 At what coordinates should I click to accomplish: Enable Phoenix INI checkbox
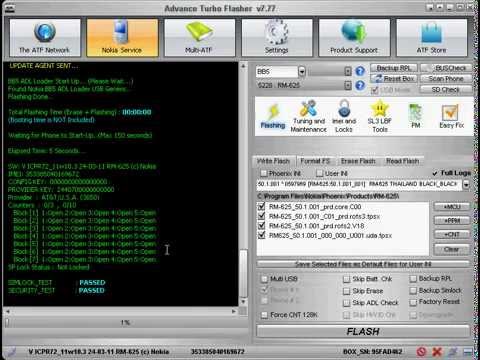click(x=264, y=173)
